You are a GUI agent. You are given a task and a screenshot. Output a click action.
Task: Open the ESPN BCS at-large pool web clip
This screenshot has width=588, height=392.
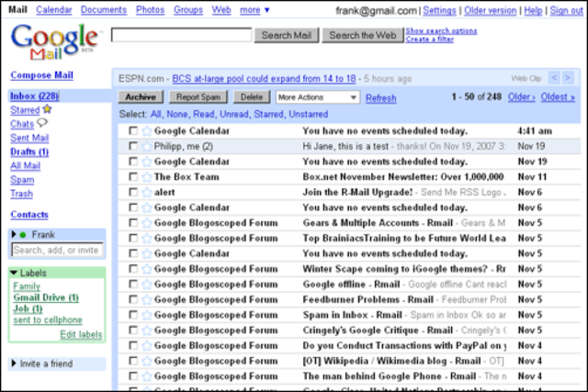[x=264, y=79]
